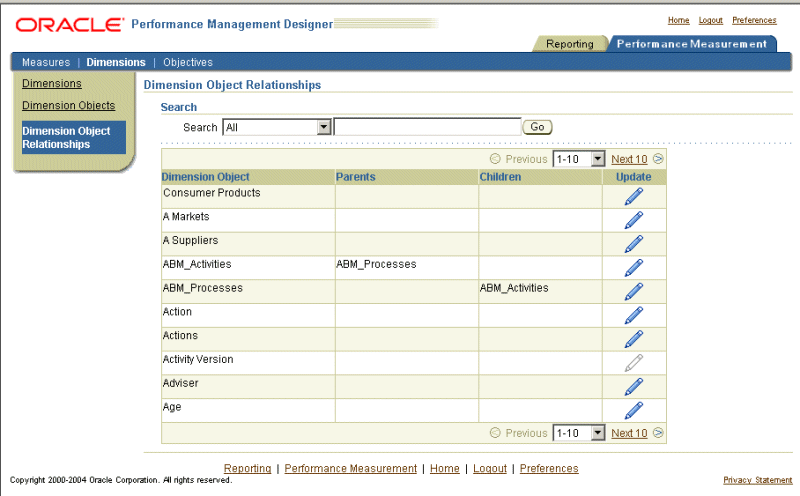Edit the Age row with pencil

(x=634, y=411)
